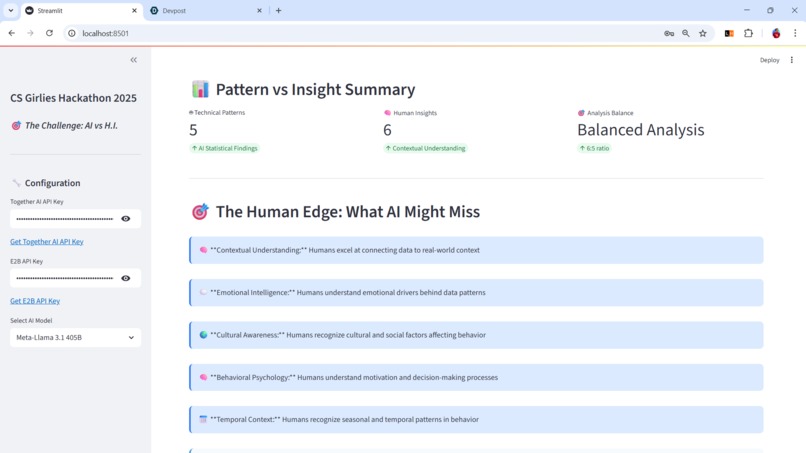Click the Emotional Intelligence info card text

[x=348, y=293]
